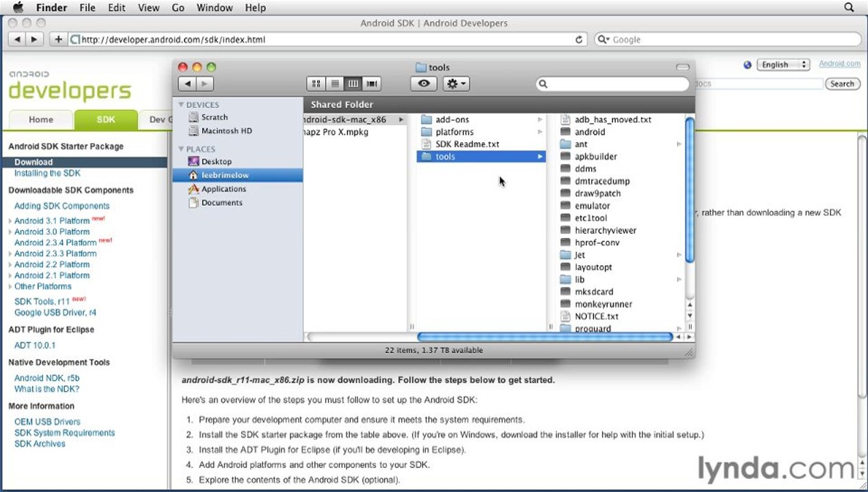Open SDK System Requirements link
868x492 pixels.
[65, 433]
